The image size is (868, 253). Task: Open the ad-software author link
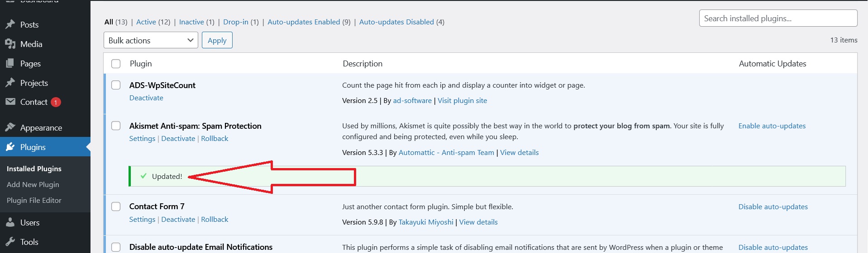tap(412, 100)
